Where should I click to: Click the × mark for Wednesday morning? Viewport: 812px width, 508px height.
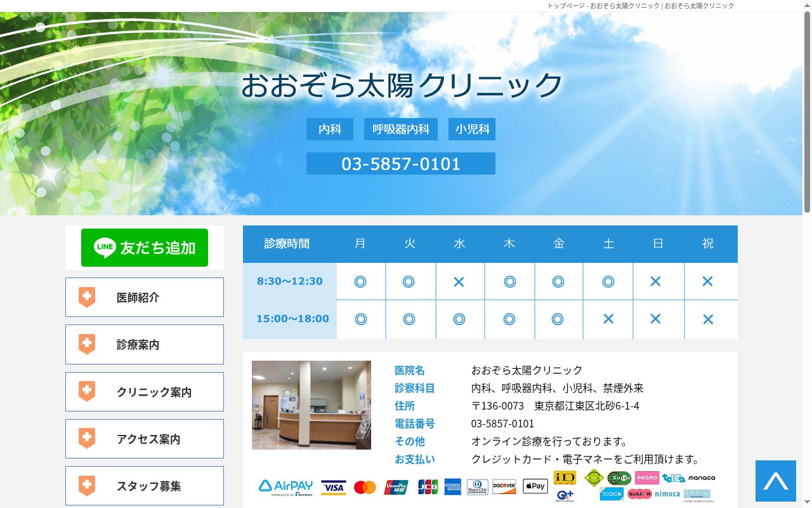coord(459,282)
